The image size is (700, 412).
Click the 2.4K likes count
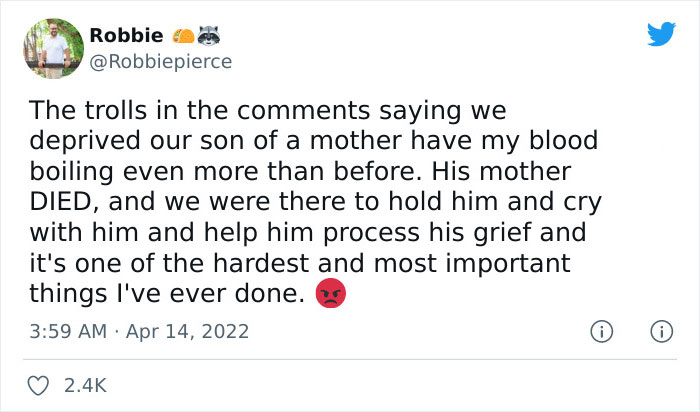coord(85,384)
